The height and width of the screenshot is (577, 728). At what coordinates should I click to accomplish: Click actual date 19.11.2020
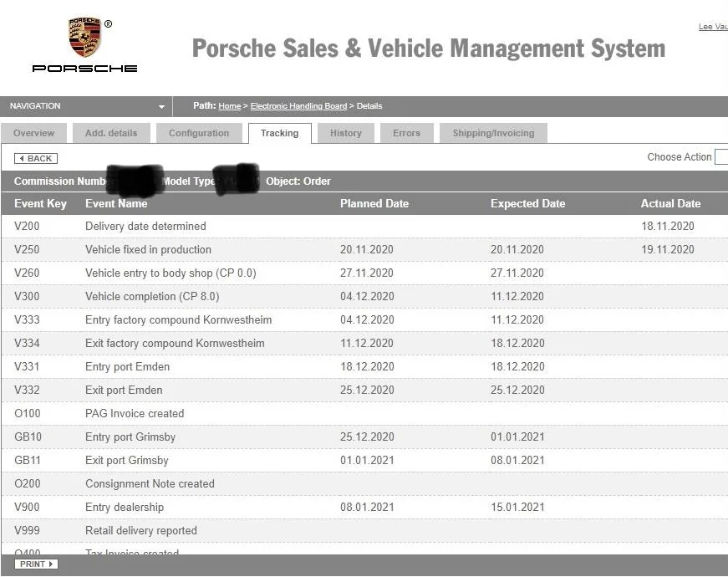click(668, 249)
